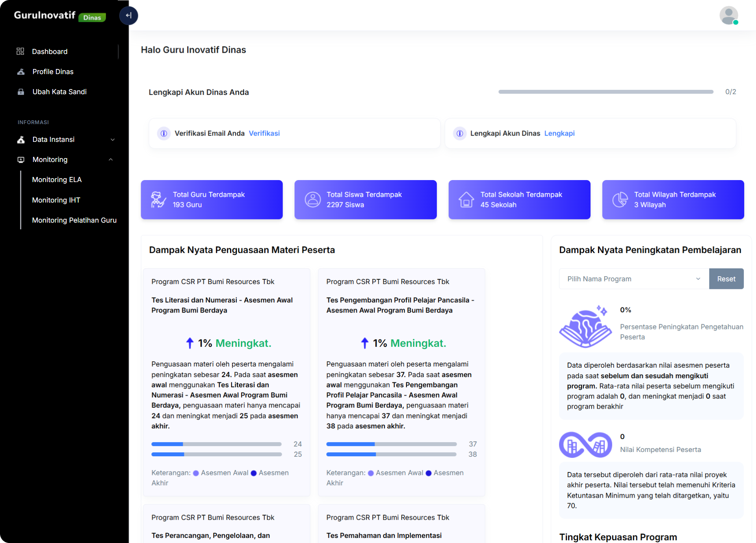The image size is (756, 543).
Task: Click the Total Wilayah Terdampak pie icon
Action: pyautogui.click(x=620, y=200)
